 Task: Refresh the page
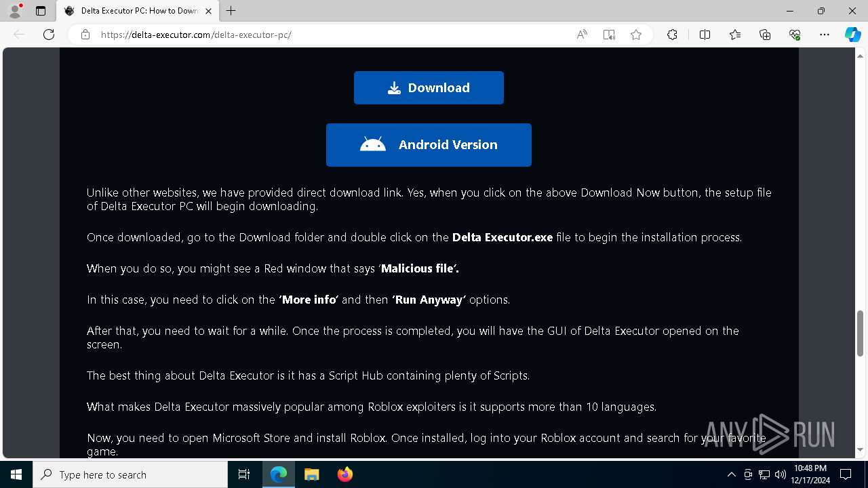pos(49,35)
